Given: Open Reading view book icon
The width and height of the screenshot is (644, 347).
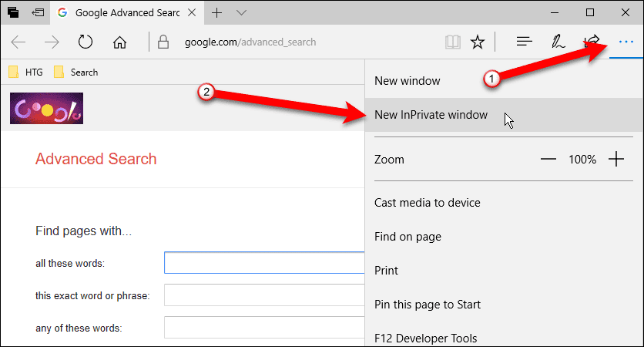Looking at the screenshot, I should [x=452, y=42].
